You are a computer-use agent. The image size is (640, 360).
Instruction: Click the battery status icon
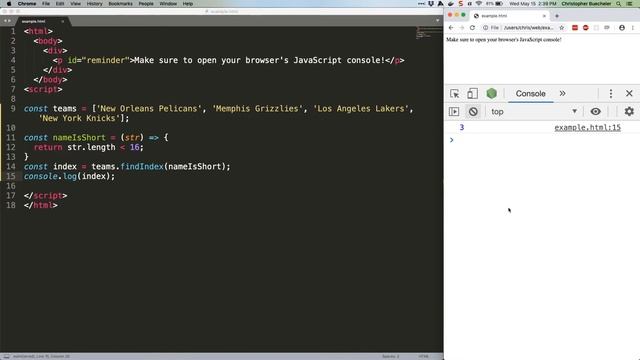499,4
